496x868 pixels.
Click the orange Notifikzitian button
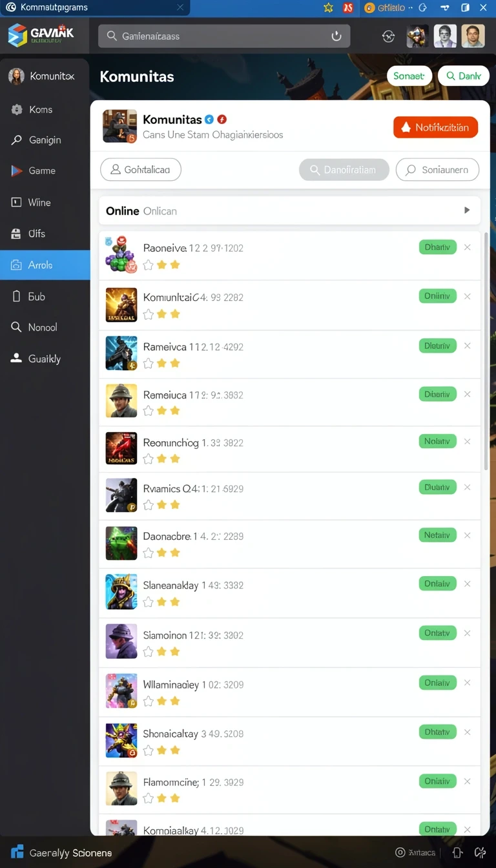click(435, 127)
